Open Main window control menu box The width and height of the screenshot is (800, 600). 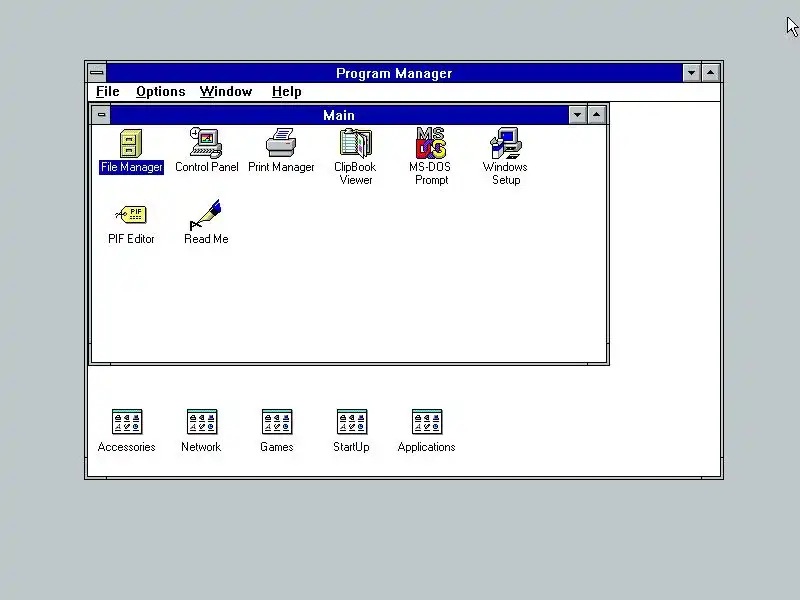click(x=101, y=115)
